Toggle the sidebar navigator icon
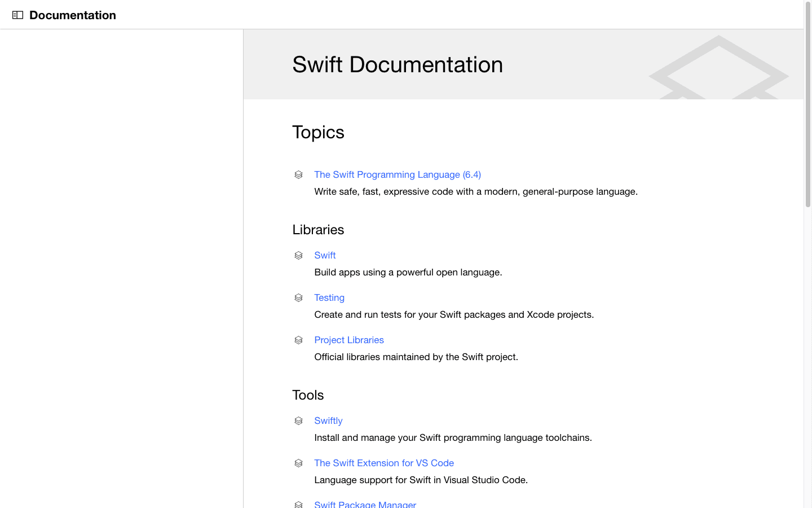The height and width of the screenshot is (508, 812). pos(17,15)
